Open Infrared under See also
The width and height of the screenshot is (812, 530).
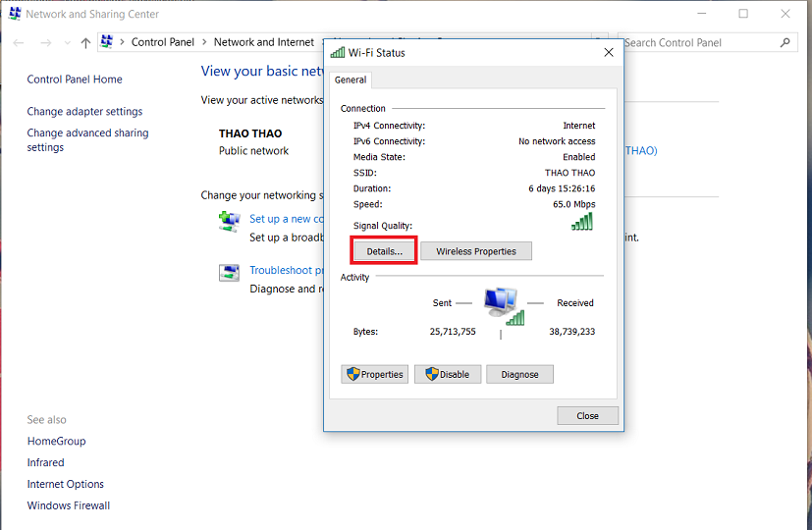pos(45,462)
